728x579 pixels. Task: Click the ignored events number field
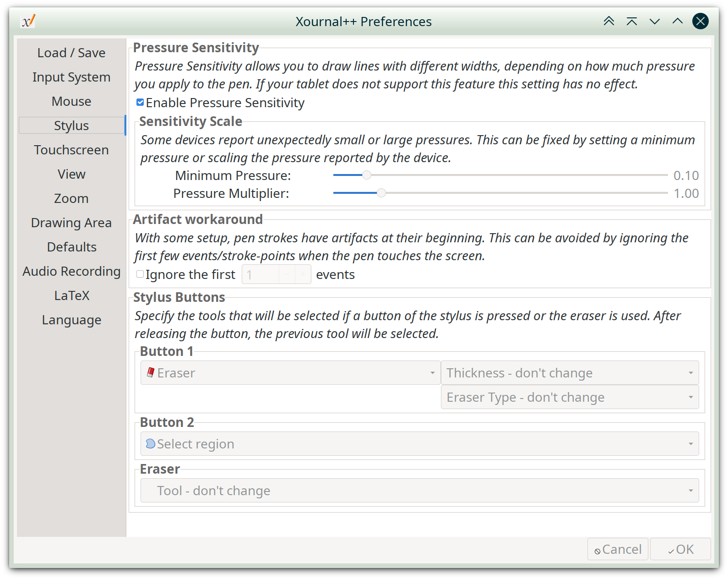pyautogui.click(x=260, y=274)
